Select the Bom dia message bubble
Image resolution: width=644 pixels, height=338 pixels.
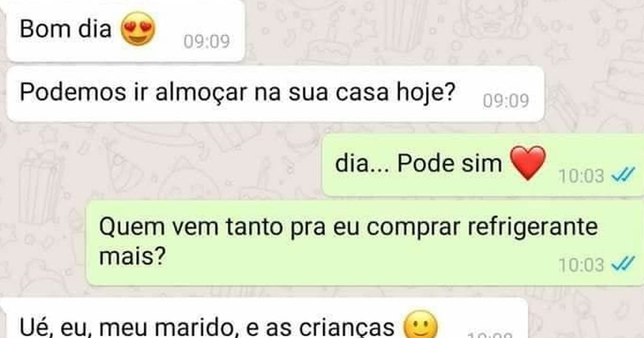point(126,30)
